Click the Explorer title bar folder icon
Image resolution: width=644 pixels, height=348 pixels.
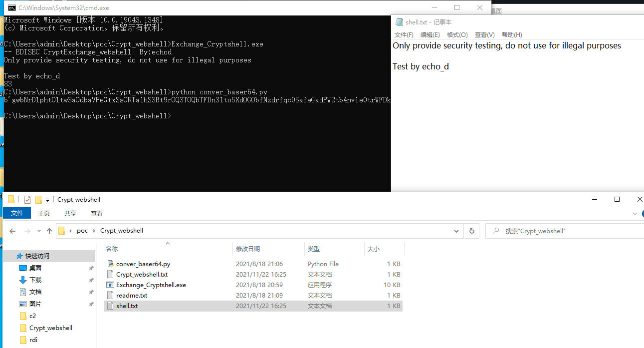(x=11, y=200)
